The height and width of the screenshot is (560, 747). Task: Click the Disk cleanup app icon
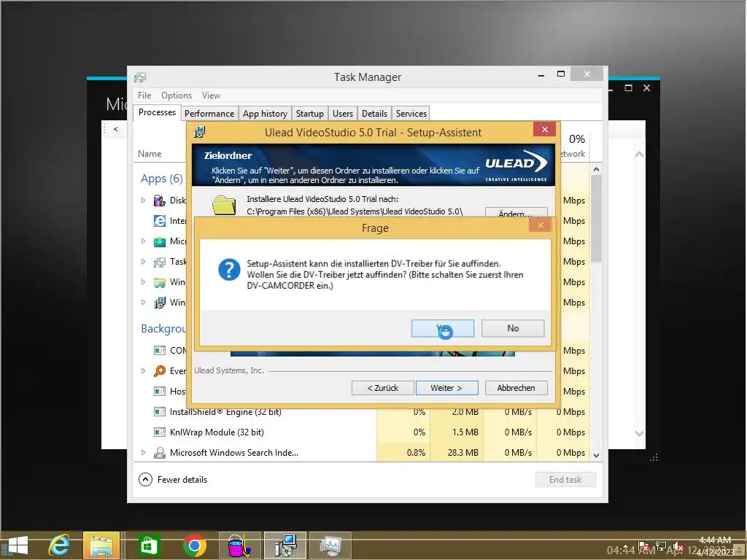[160, 201]
